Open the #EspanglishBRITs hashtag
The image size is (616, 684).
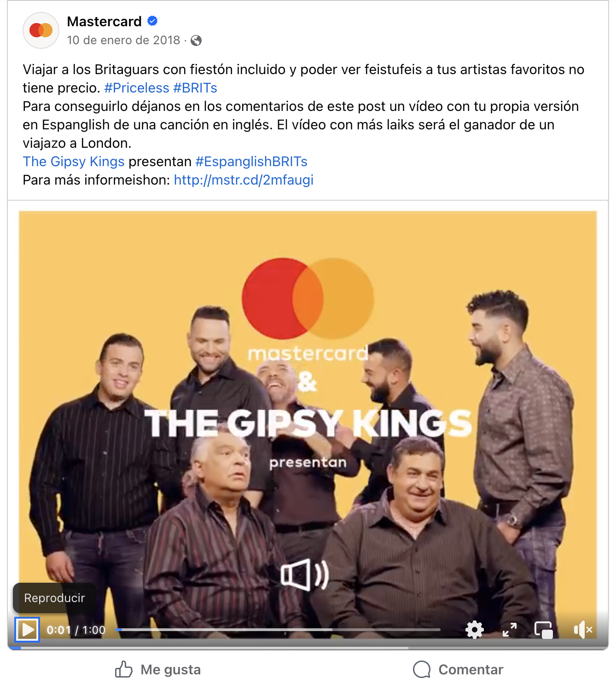(x=251, y=162)
